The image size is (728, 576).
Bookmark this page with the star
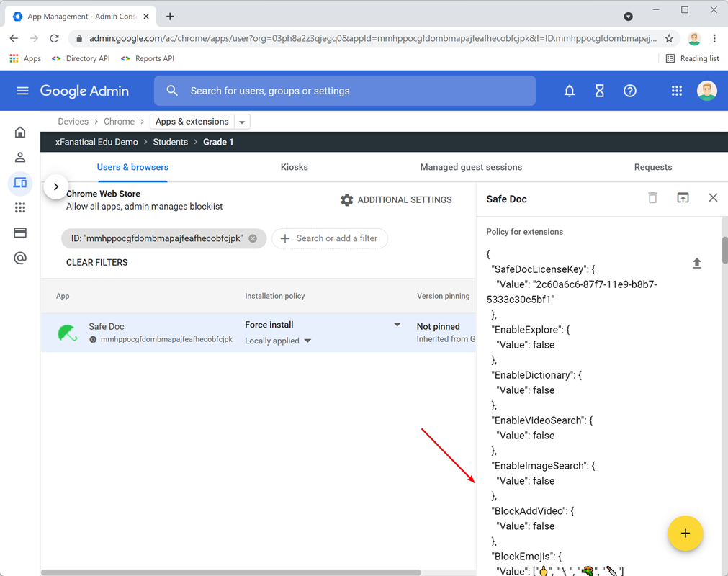point(668,39)
